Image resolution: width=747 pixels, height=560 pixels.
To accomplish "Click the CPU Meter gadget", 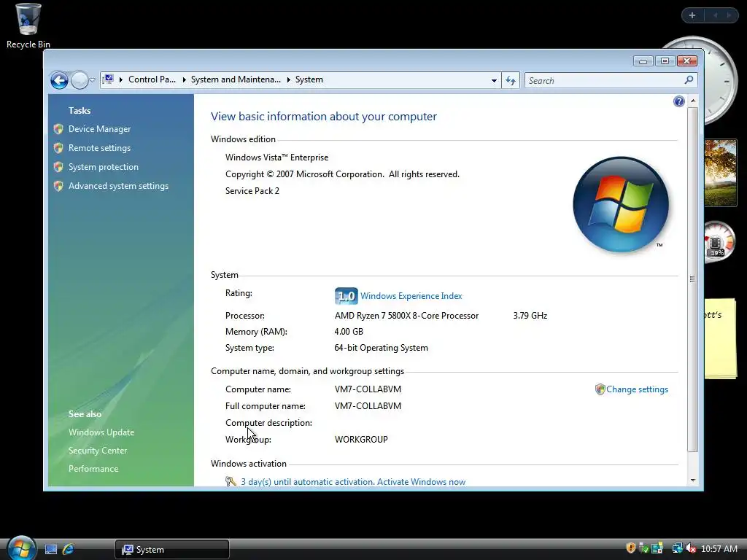I will coord(719,241).
